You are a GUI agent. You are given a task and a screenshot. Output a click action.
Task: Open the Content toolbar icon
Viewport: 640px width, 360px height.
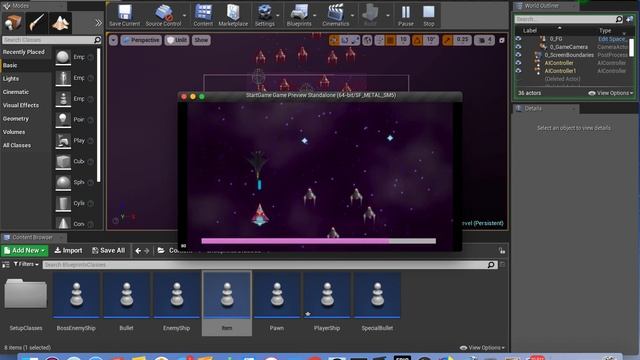click(x=203, y=16)
